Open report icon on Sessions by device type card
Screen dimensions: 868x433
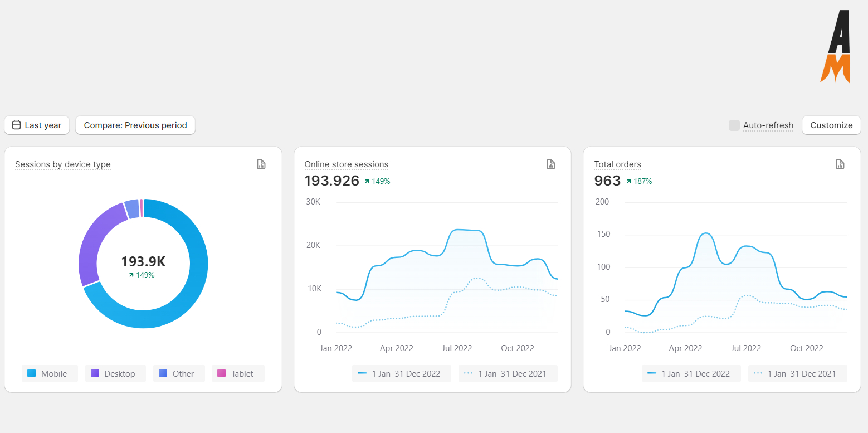click(261, 164)
